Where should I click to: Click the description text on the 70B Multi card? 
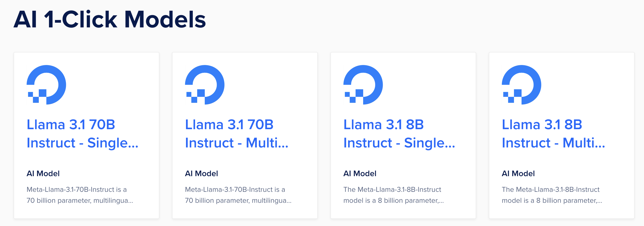tap(238, 195)
